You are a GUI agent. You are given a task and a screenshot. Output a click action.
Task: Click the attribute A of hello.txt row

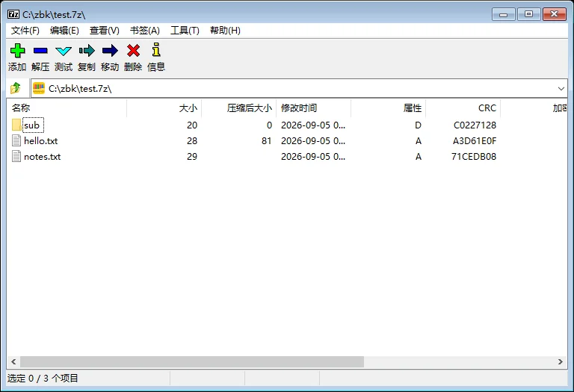(x=419, y=141)
